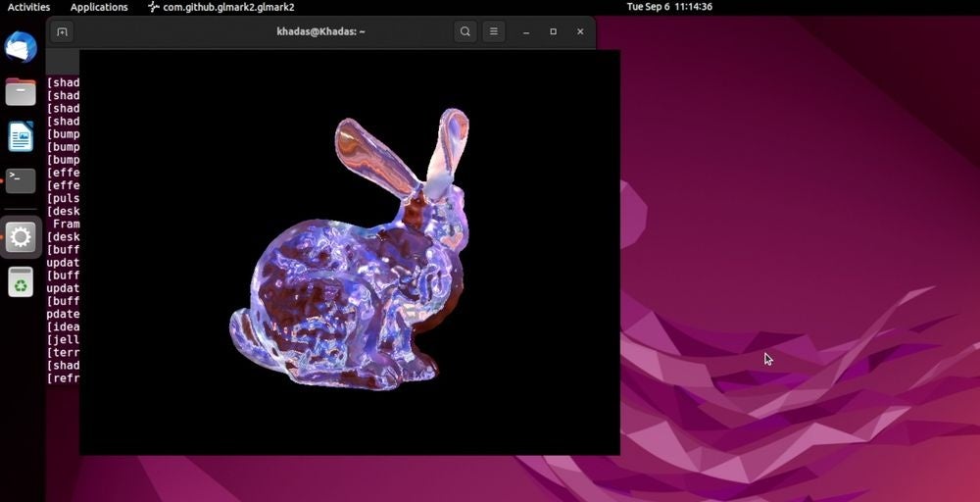
Task: Switch to Terminal via the dock icon
Action: click(21, 180)
